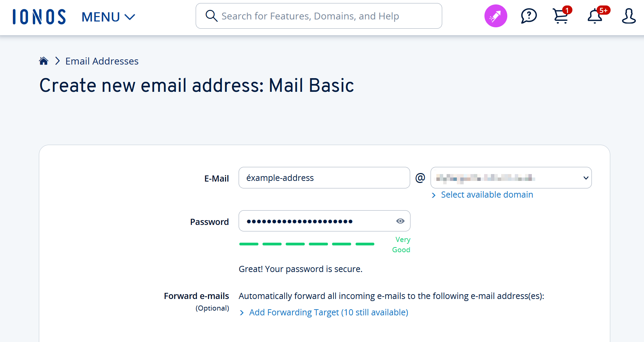Show password using the eye icon
The width and height of the screenshot is (644, 342).
click(400, 221)
